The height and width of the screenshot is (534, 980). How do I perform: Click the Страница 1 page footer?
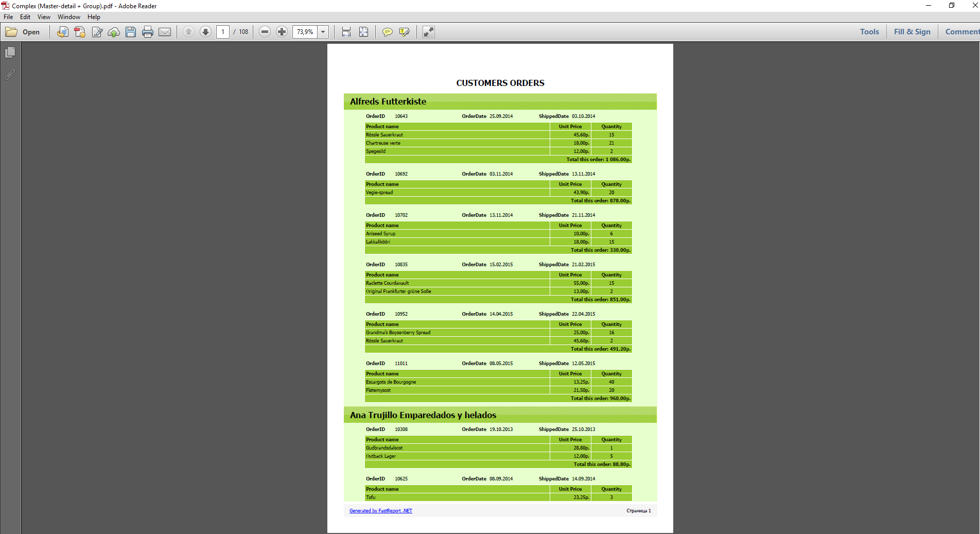point(639,511)
